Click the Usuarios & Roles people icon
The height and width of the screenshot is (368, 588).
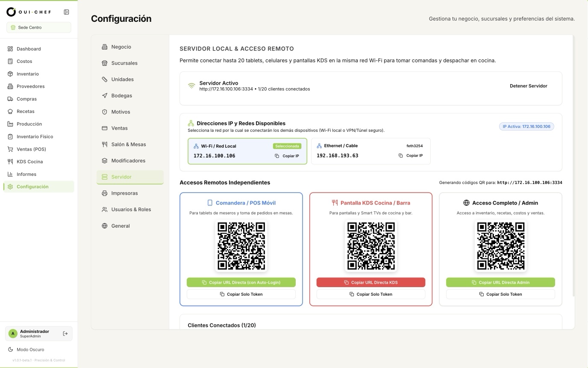[x=105, y=210]
